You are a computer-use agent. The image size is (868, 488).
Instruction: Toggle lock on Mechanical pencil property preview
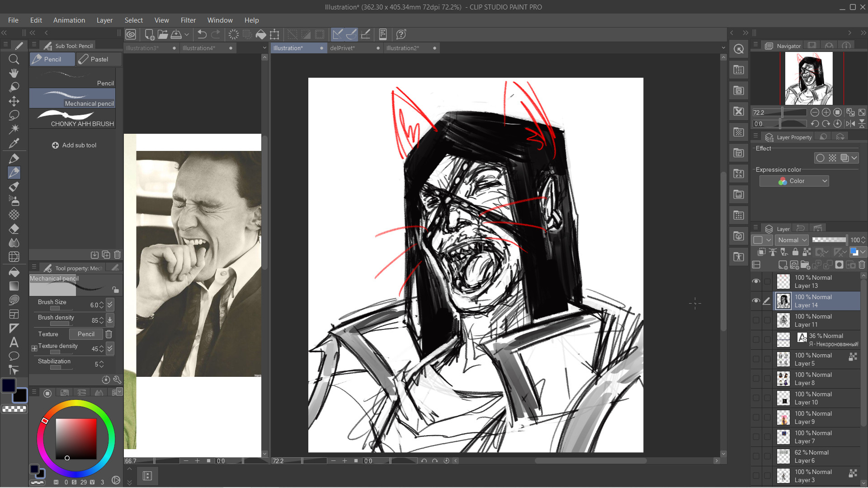tap(115, 290)
